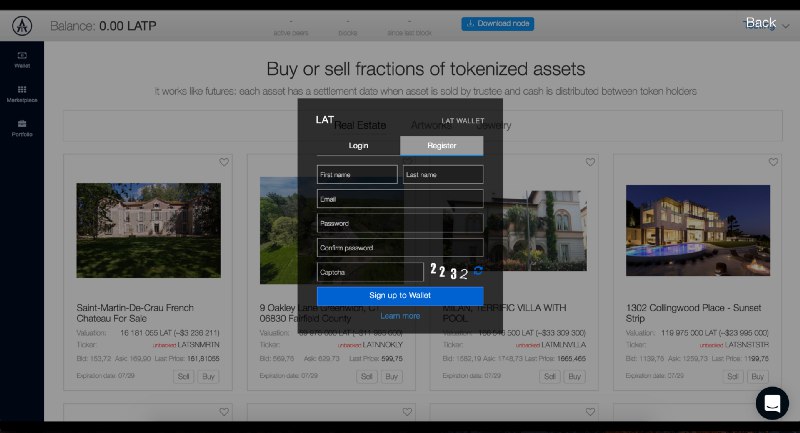Expand the user menu chevron at top right
Viewport: 800px width, 433px height.
pyautogui.click(x=786, y=26)
